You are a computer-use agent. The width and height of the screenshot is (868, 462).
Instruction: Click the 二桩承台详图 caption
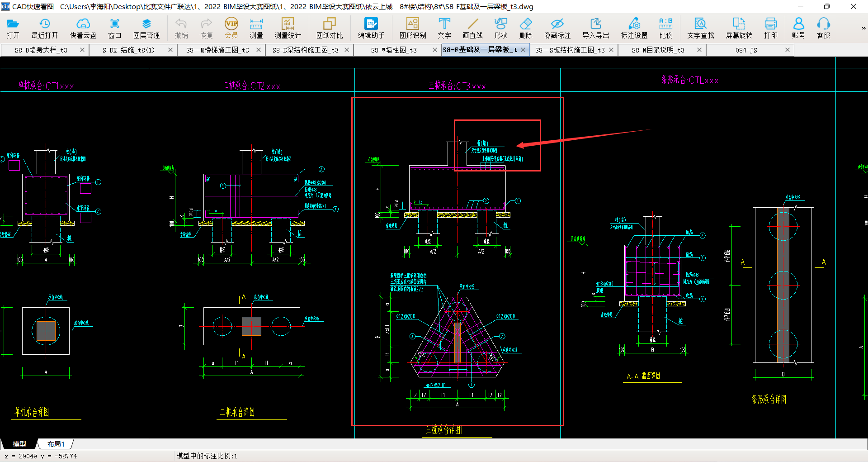(237, 412)
